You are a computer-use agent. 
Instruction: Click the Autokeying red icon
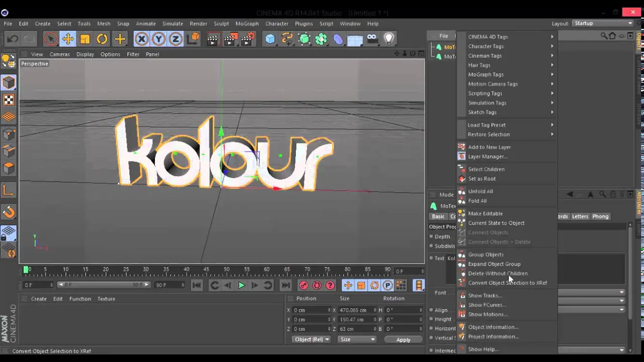[x=317, y=285]
